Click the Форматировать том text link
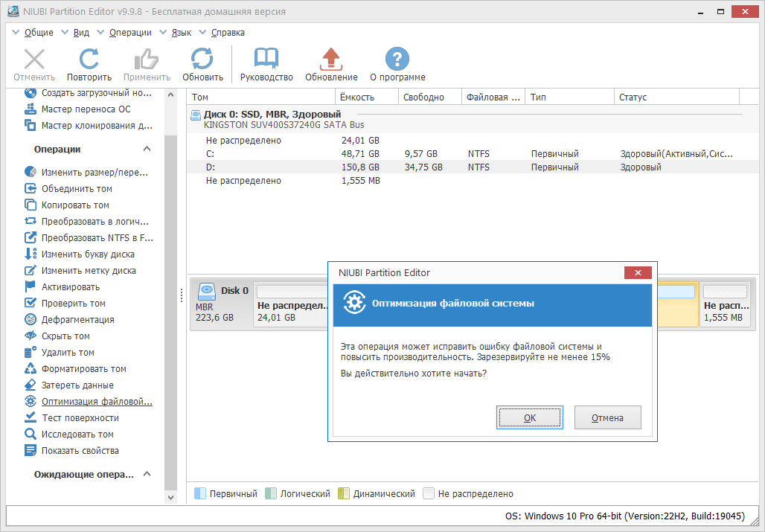The image size is (765, 532). (x=84, y=368)
